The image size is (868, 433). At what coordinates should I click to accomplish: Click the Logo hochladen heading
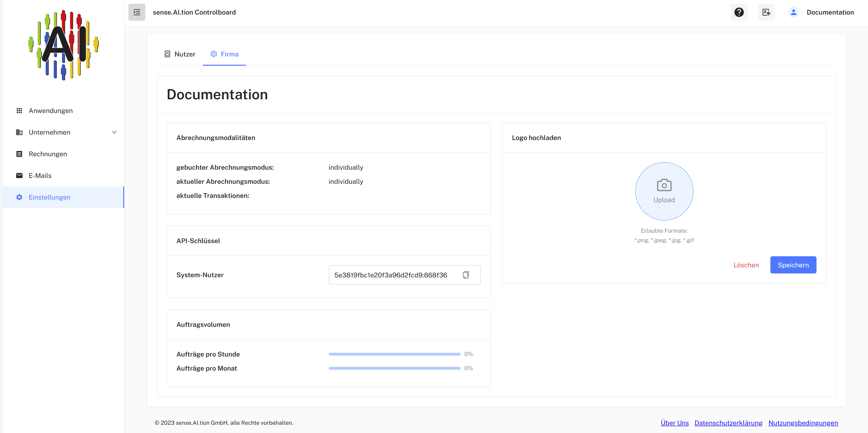click(x=536, y=138)
